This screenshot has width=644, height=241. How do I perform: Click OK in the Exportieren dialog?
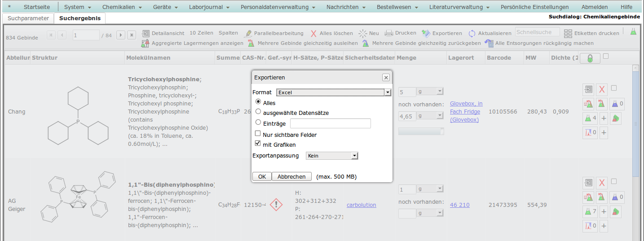tap(262, 177)
